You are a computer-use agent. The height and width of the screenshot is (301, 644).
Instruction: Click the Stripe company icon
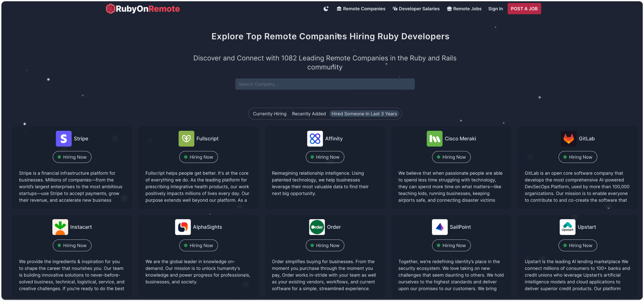(64, 138)
